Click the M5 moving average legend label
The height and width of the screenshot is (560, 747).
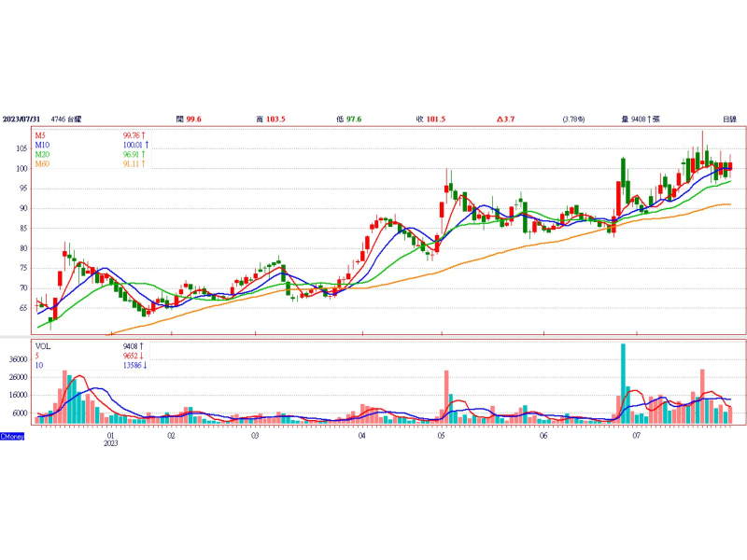coord(42,136)
